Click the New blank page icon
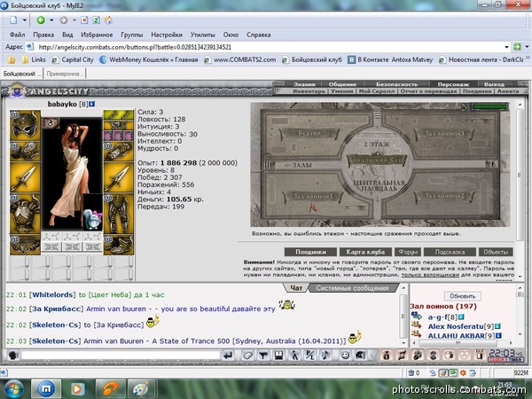532x399 pixels. [x=13, y=20]
